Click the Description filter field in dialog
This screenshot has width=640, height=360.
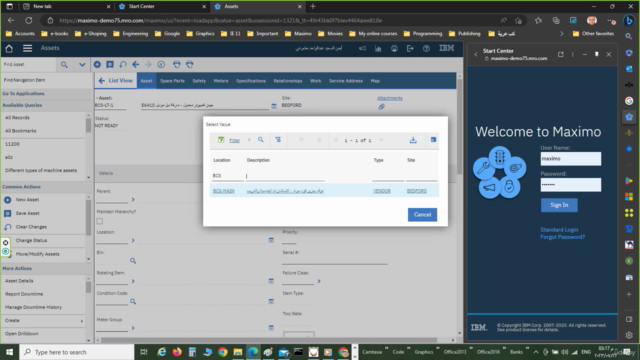[x=285, y=176]
